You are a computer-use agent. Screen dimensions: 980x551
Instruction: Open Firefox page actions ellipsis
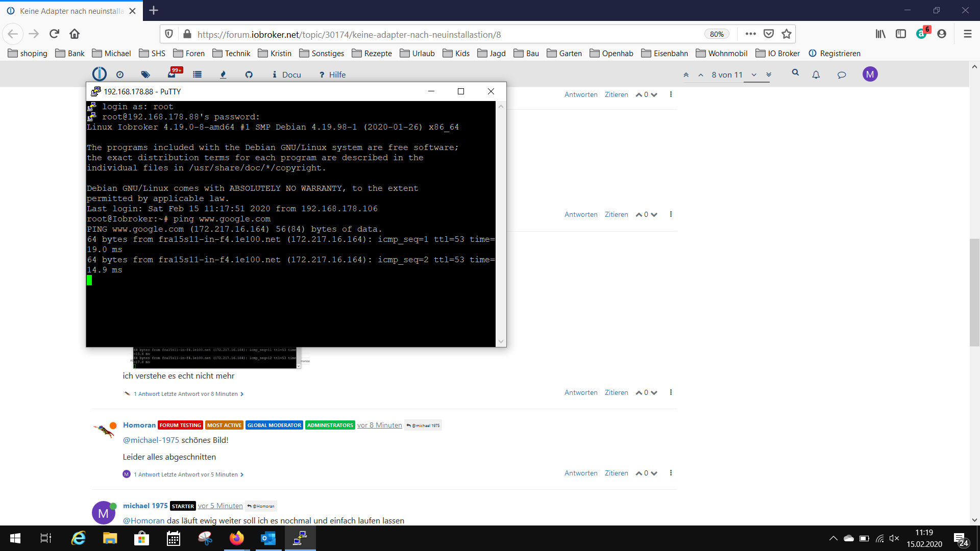(750, 34)
